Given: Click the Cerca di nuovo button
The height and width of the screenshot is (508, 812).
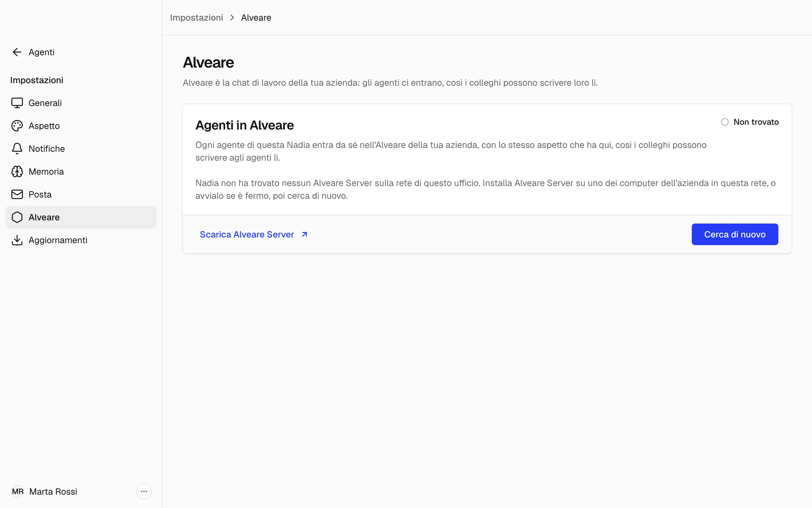Looking at the screenshot, I should [735, 234].
